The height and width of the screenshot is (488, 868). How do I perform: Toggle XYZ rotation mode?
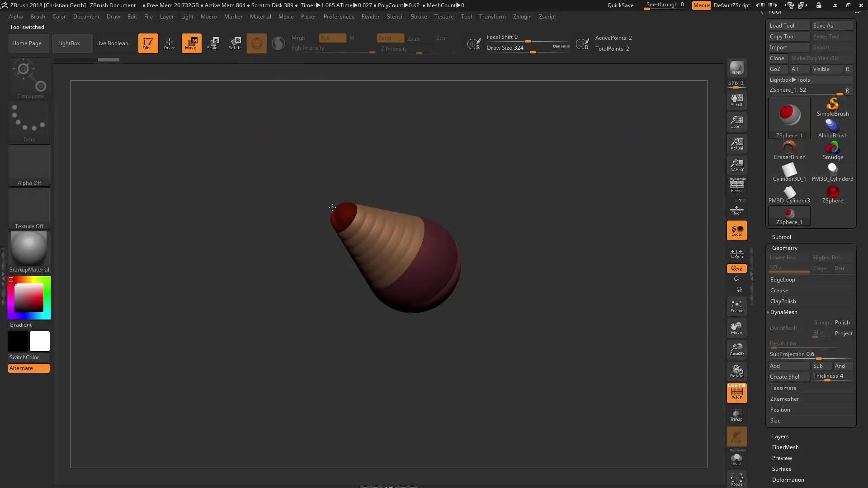click(736, 268)
